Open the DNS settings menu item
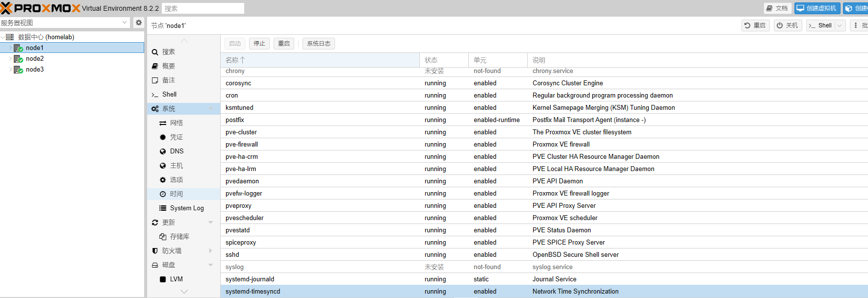The image size is (868, 298). tap(177, 151)
